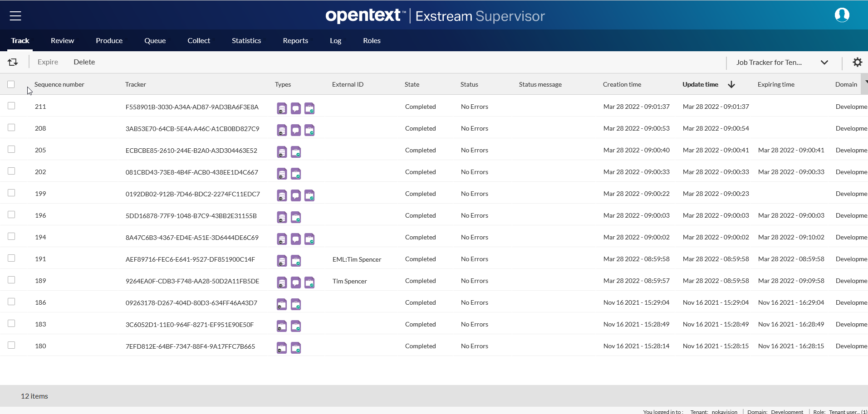The width and height of the screenshot is (868, 414).
Task: Click the Expire button
Action: tap(48, 62)
